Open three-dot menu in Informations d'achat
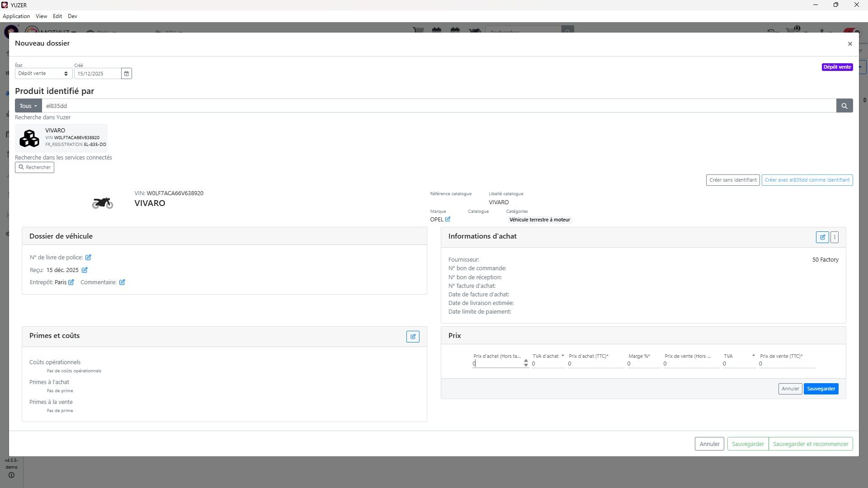The height and width of the screenshot is (488, 868). click(x=835, y=237)
